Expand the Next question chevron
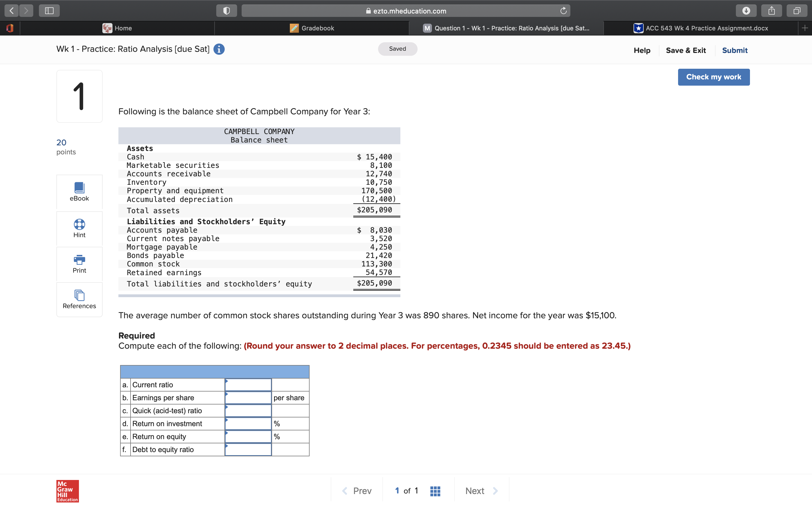The height and width of the screenshot is (507, 812). point(496,490)
